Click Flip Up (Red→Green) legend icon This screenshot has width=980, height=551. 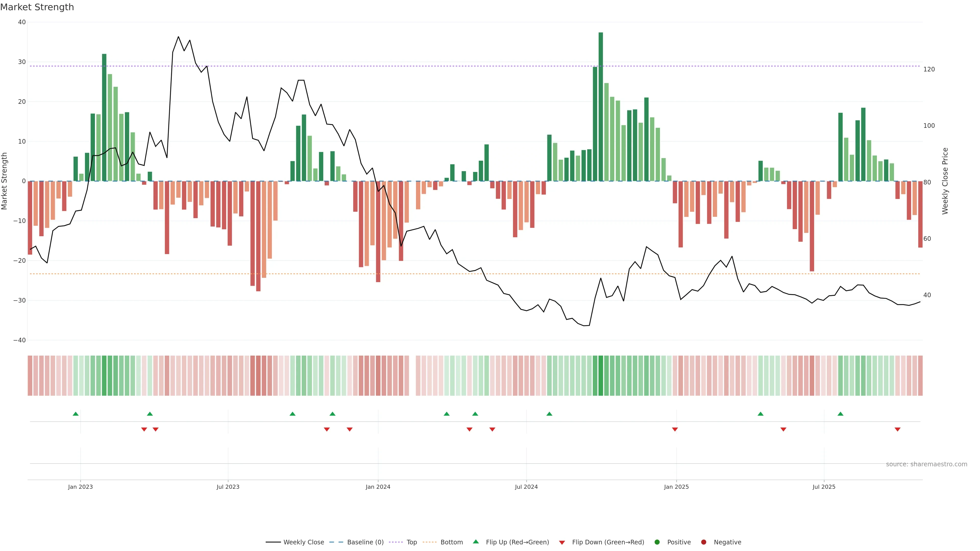475,542
